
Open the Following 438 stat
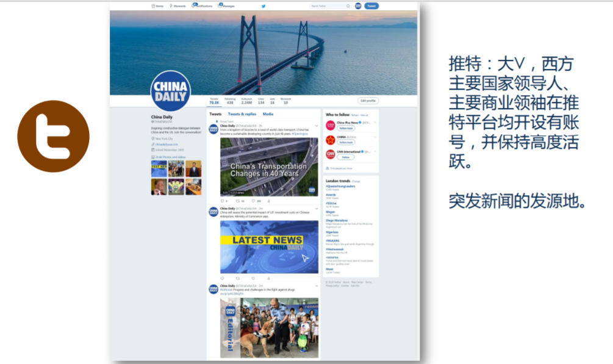(x=230, y=101)
